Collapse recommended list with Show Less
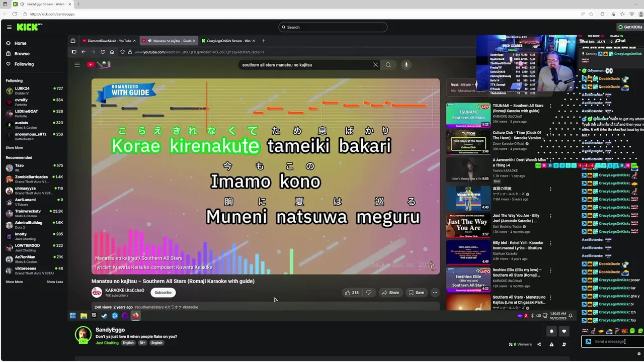Screen dimensions: 644x362 pyautogui.click(x=55, y=282)
